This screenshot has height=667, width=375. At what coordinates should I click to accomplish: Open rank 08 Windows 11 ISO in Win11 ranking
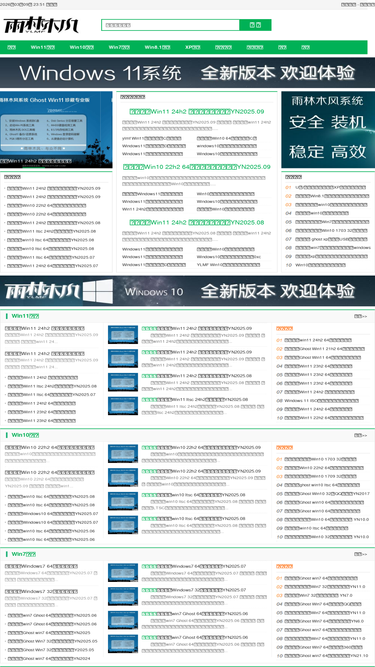321,401
